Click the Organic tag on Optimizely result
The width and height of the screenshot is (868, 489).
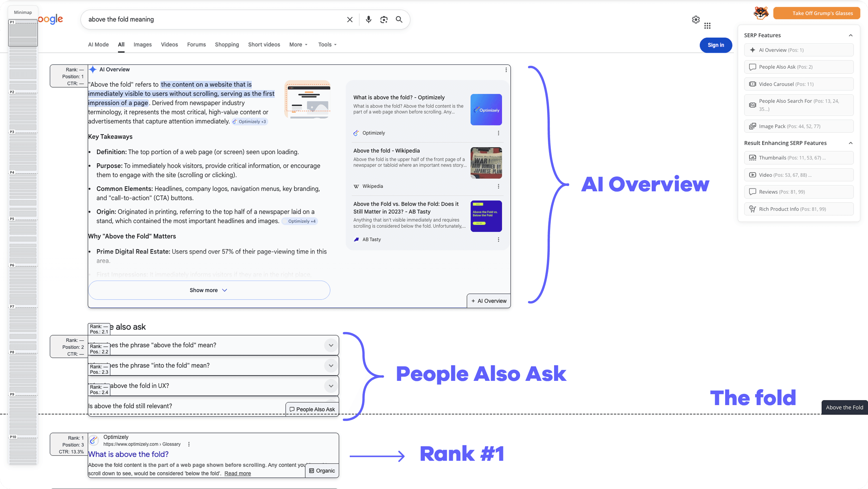pos(322,471)
